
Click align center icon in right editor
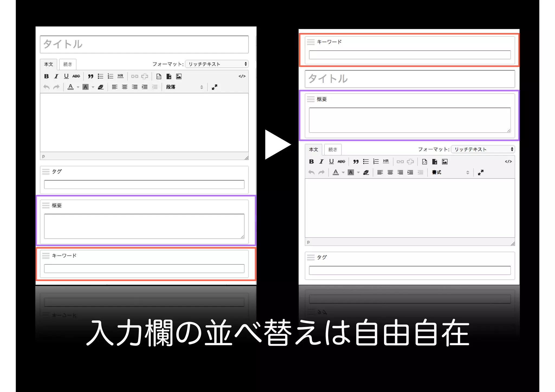point(390,172)
